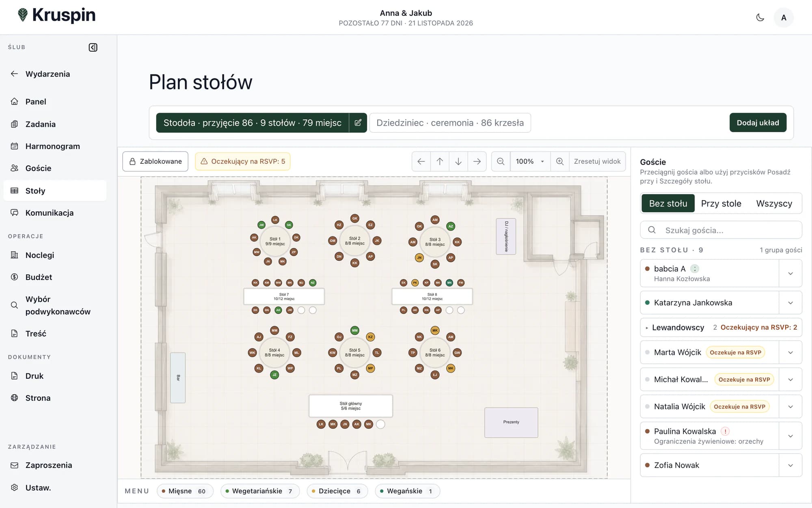Screen dimensions: 812x508
Task: Pan floor plan left arrow
Action: (421, 161)
